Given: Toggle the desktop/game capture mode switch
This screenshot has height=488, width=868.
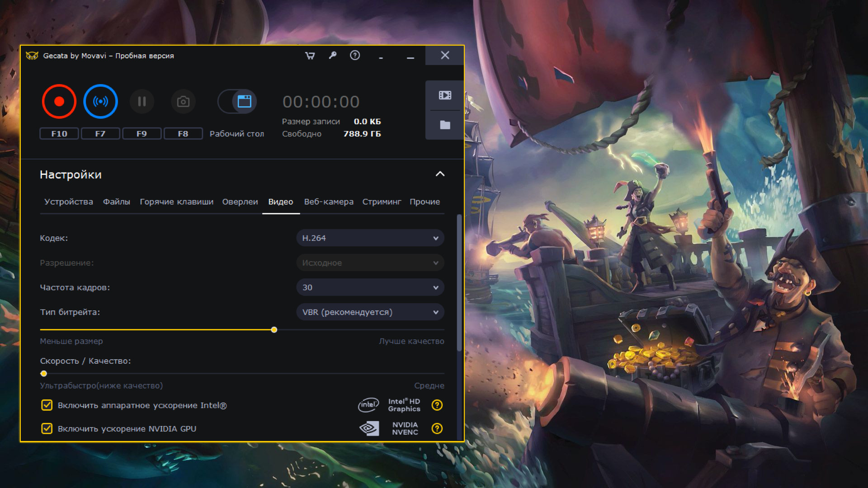Looking at the screenshot, I should click(x=237, y=101).
